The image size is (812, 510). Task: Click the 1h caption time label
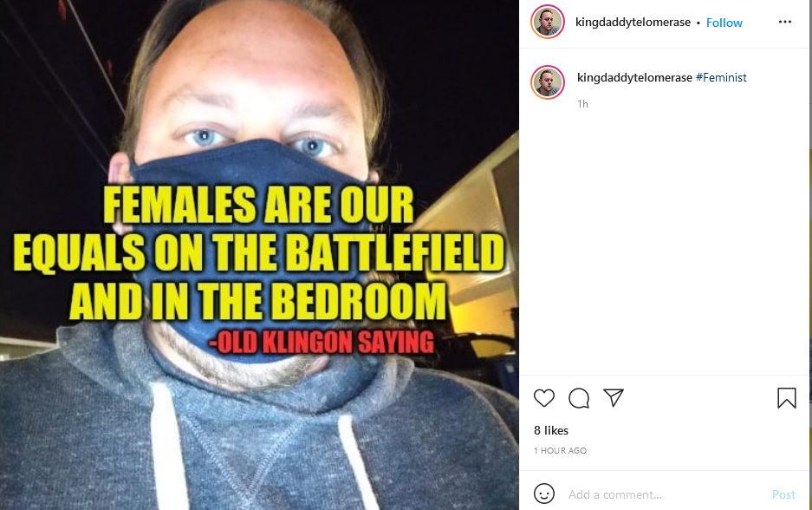pyautogui.click(x=582, y=104)
